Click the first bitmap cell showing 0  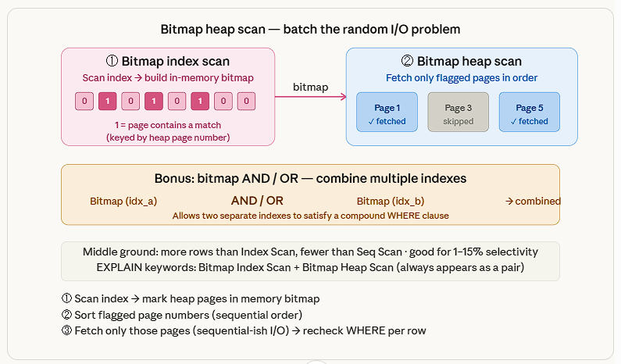tap(84, 101)
